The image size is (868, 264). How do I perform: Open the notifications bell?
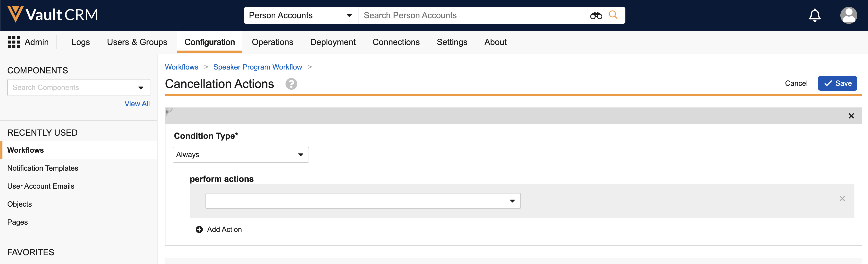click(814, 15)
